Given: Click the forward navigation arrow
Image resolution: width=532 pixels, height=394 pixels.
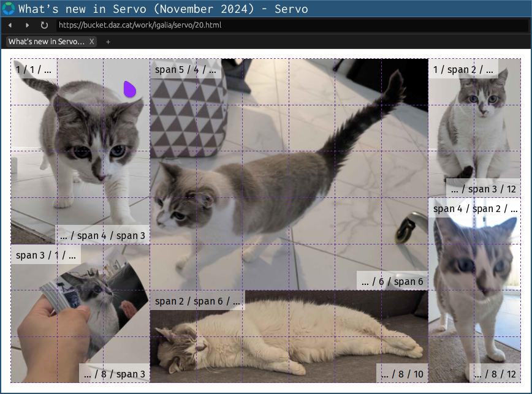Looking at the screenshot, I should tap(26, 26).
